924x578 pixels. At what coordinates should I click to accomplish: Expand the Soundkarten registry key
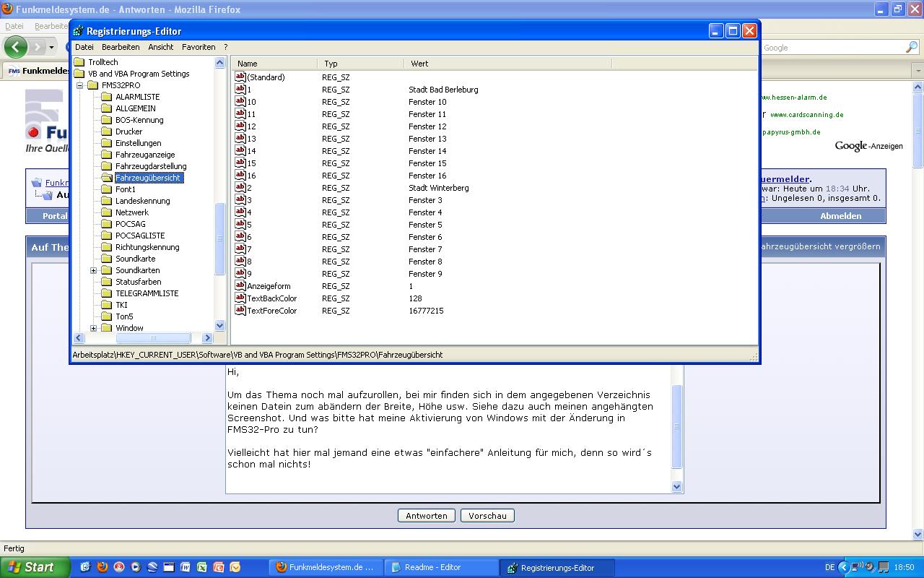pos(93,270)
